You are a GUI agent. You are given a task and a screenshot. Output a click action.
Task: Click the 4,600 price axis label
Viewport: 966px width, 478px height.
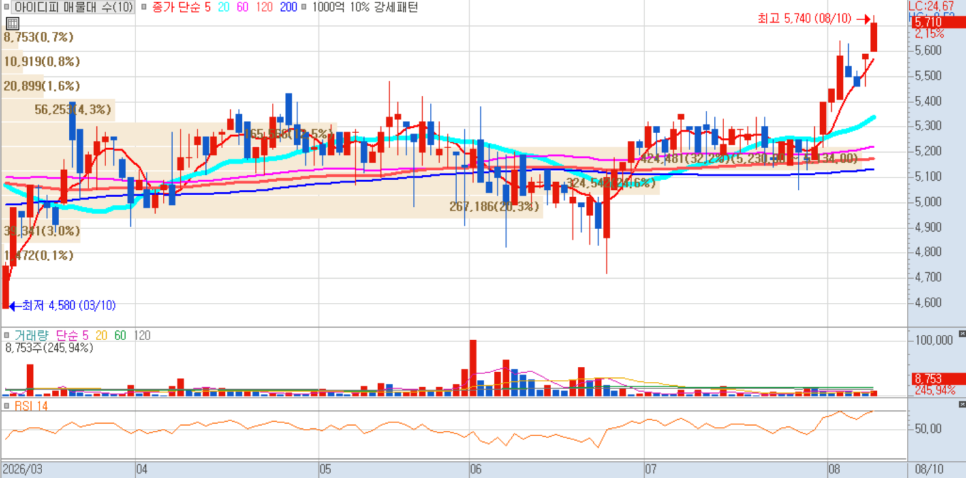pos(928,302)
